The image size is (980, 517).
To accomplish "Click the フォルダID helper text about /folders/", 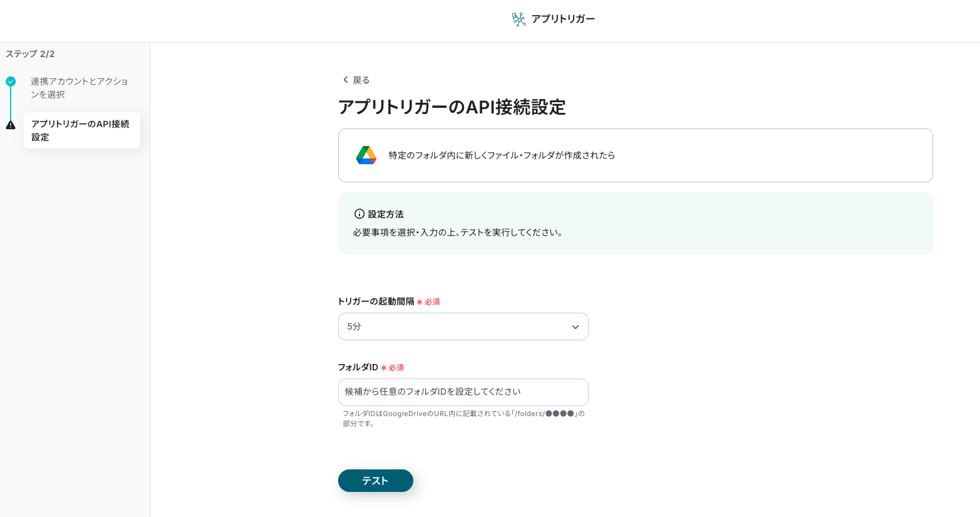I will 463,419.
